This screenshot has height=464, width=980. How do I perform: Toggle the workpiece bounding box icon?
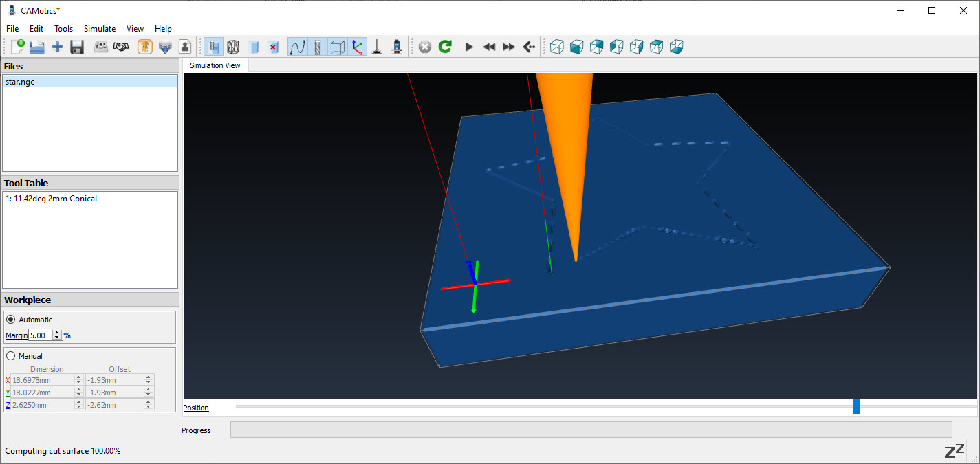[x=337, y=47]
